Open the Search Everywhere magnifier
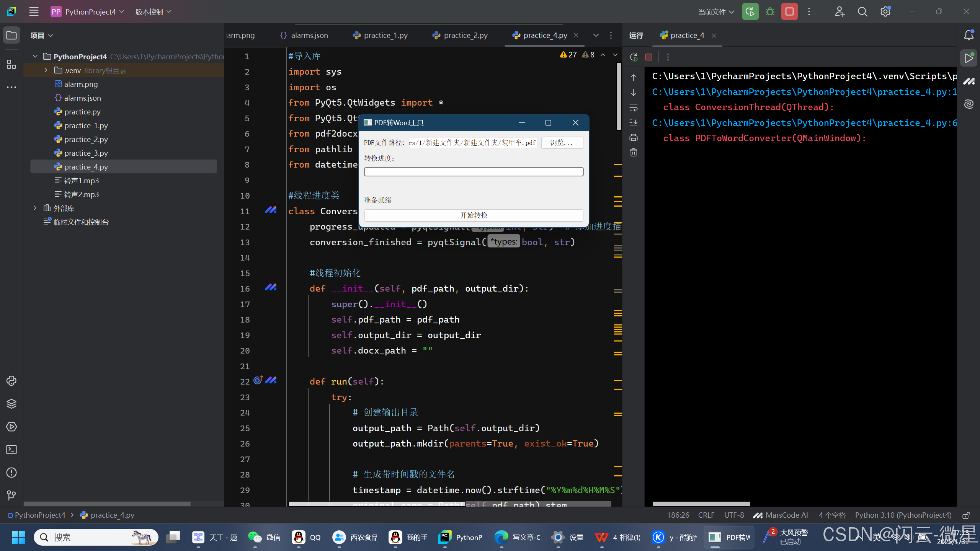The image size is (980, 551). (862, 12)
